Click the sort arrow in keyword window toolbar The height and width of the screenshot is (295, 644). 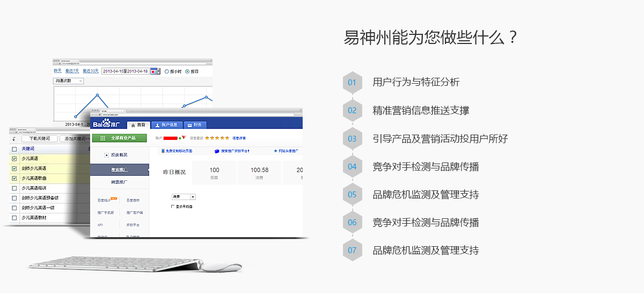tap(14, 139)
